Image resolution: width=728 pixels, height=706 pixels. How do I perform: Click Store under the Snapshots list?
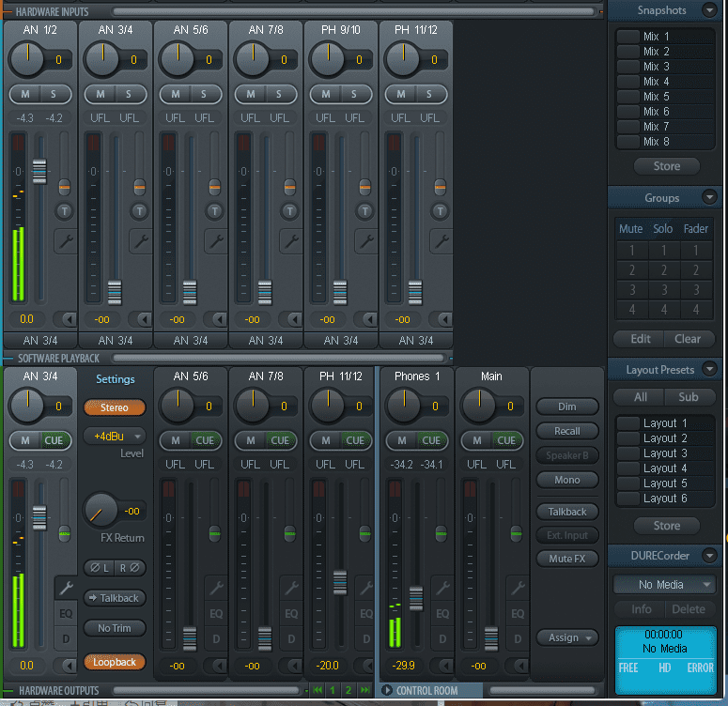[667, 166]
